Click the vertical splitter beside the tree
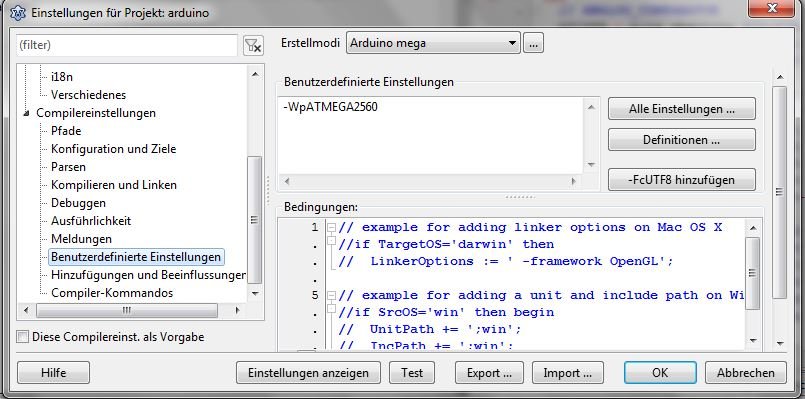The image size is (805, 399). [267, 191]
